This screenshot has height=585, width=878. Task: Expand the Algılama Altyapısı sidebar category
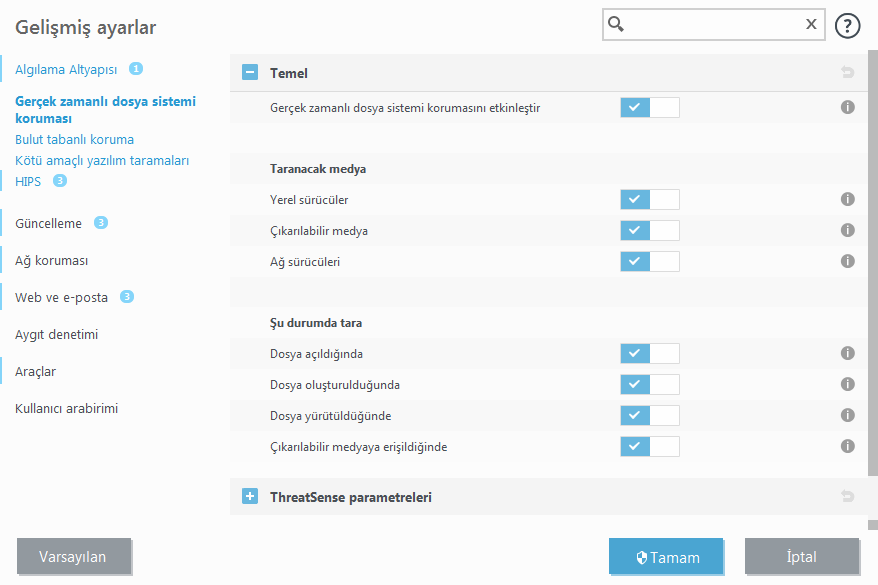[66, 69]
